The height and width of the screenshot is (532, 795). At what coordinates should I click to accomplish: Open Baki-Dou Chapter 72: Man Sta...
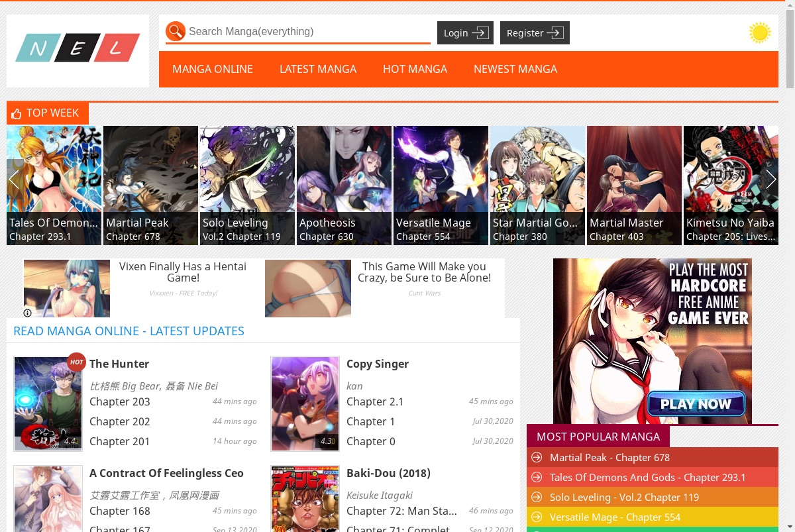[x=401, y=511]
